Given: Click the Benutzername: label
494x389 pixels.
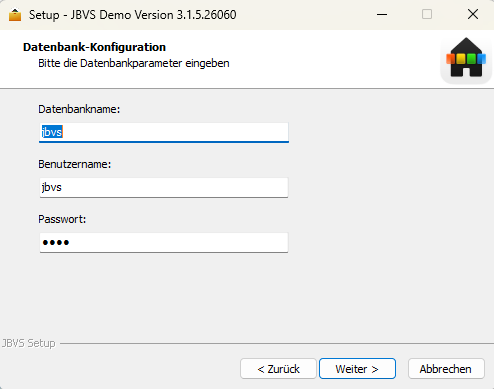Looking at the screenshot, I should click(x=74, y=164).
